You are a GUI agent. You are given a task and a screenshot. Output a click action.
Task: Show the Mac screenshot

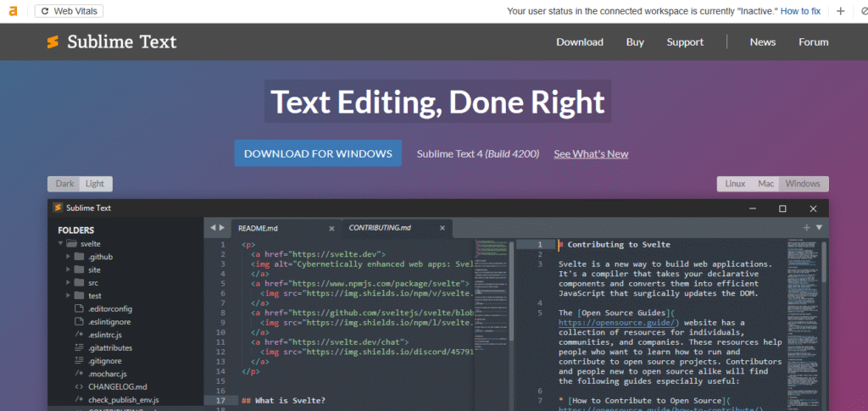click(x=765, y=184)
